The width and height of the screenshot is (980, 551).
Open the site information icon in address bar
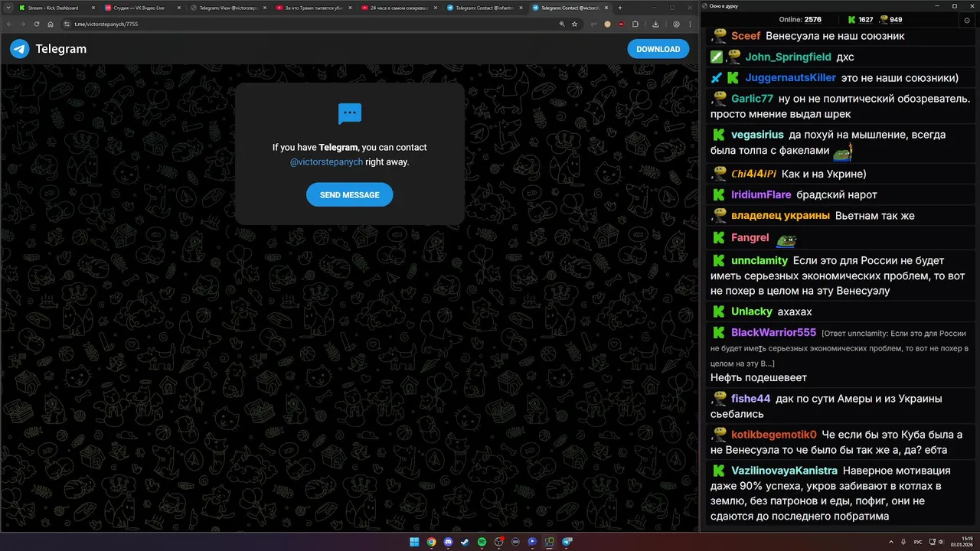tap(67, 24)
